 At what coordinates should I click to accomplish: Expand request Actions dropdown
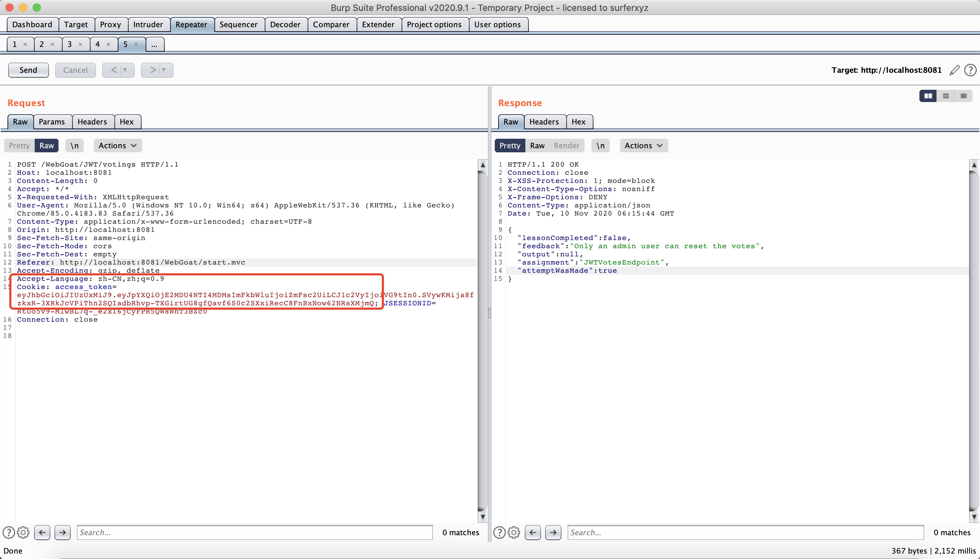pos(117,146)
